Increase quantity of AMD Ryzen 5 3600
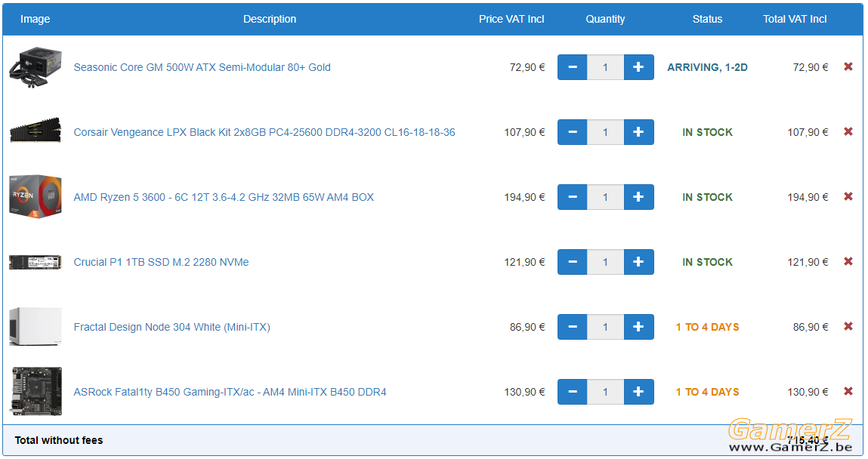The height and width of the screenshot is (459, 868). tap(639, 197)
